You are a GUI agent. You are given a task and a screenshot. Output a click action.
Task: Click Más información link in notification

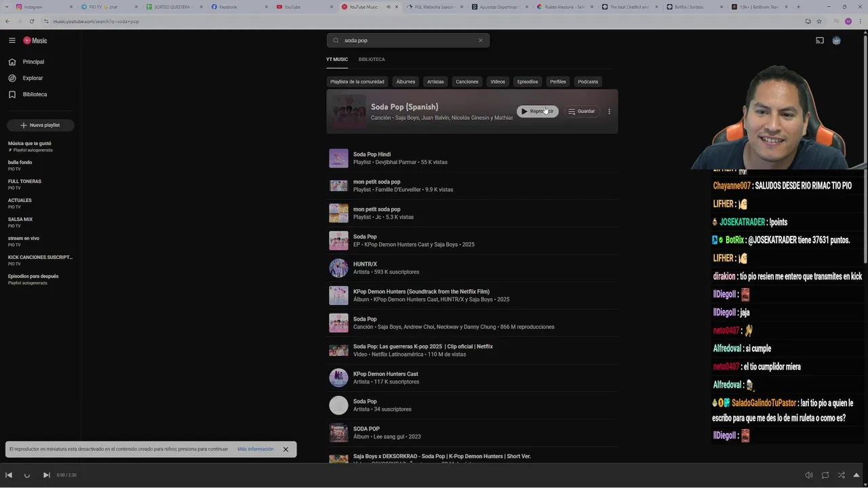(256, 449)
